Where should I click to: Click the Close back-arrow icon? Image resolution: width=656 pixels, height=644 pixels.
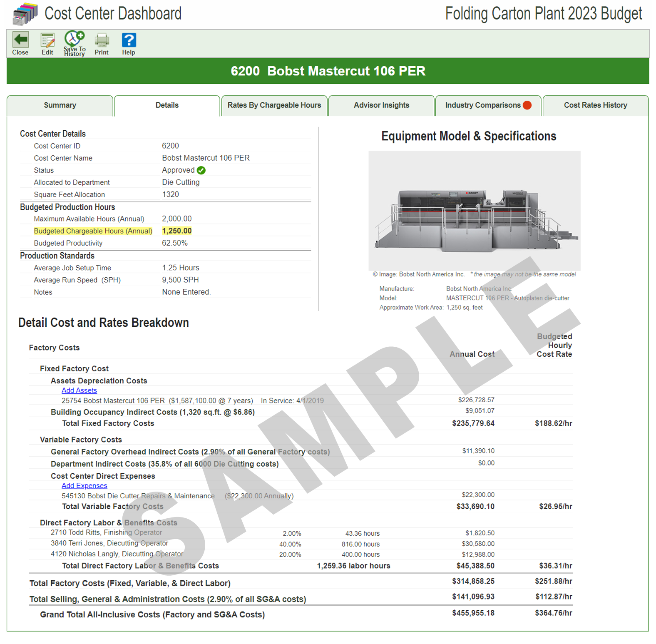click(20, 40)
